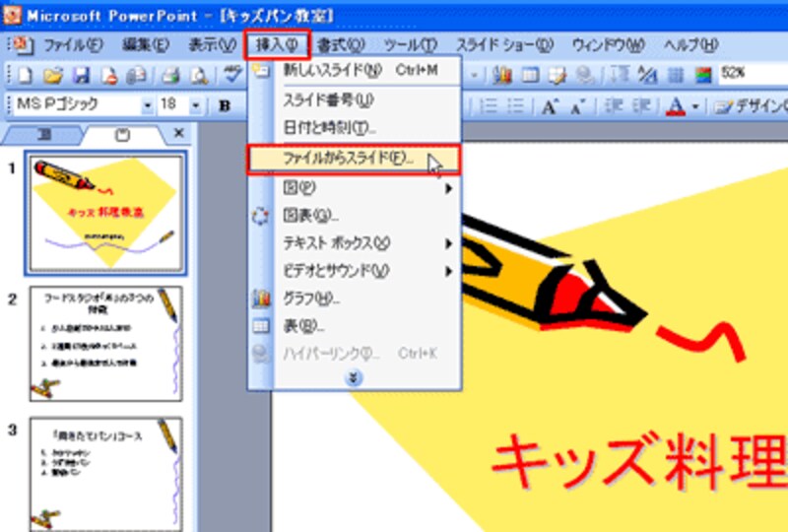
Task: Open the ファイル (File) menu
Action: click(x=73, y=45)
